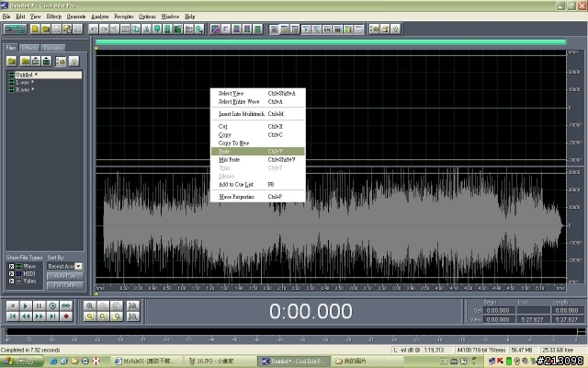Click the Insert into Multitrack icon in Files panel
The width and height of the screenshot is (588, 368).
(x=36, y=61)
